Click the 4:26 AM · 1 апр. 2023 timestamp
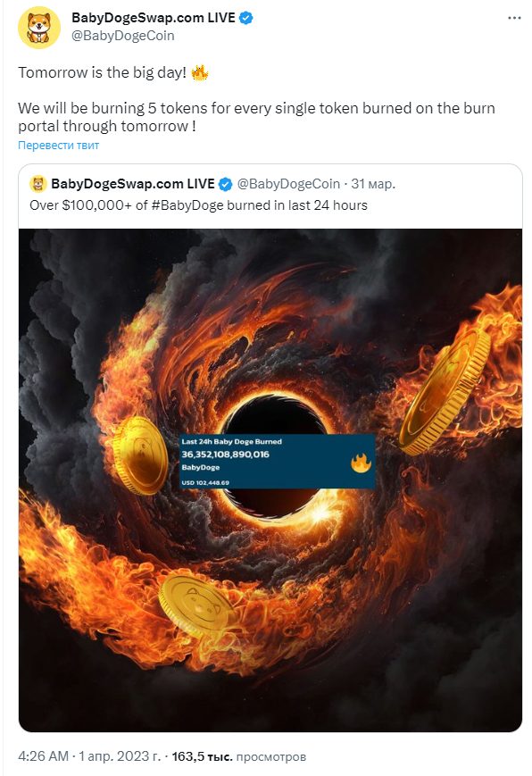The image size is (532, 776). (x=89, y=756)
